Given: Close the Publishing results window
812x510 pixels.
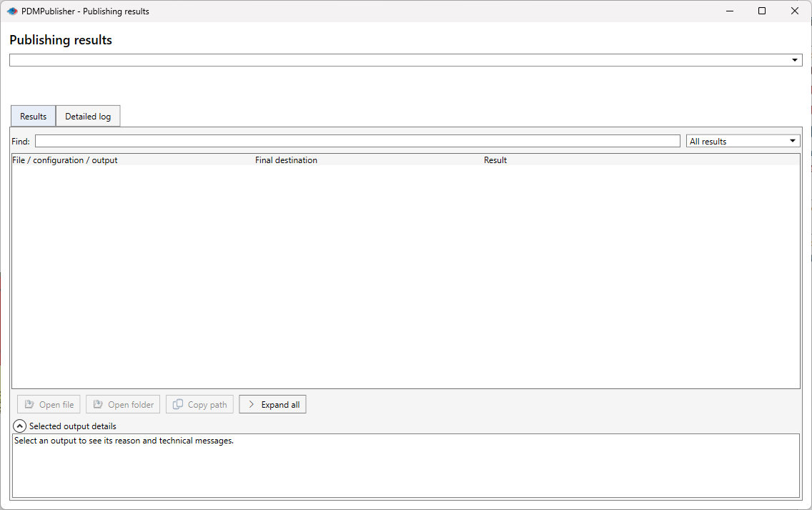Looking at the screenshot, I should coord(794,11).
